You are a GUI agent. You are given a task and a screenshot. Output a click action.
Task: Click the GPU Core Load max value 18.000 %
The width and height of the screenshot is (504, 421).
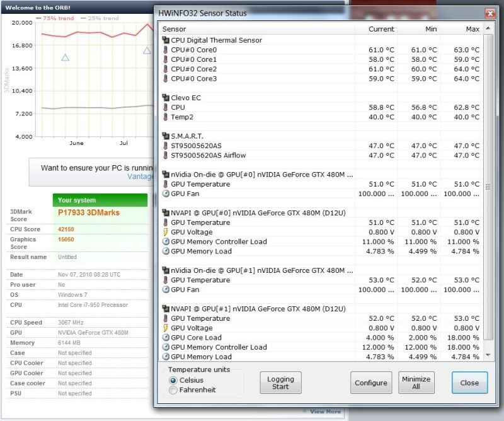[x=463, y=338]
